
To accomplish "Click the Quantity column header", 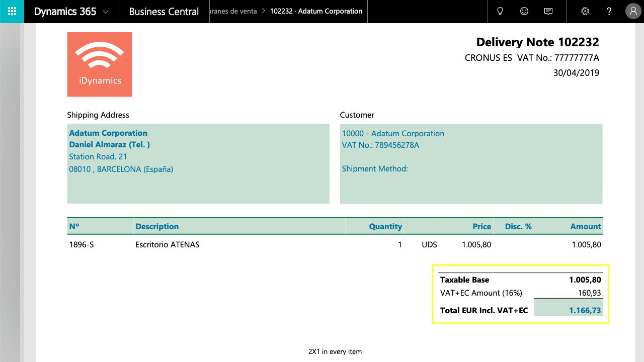I will tap(385, 226).
